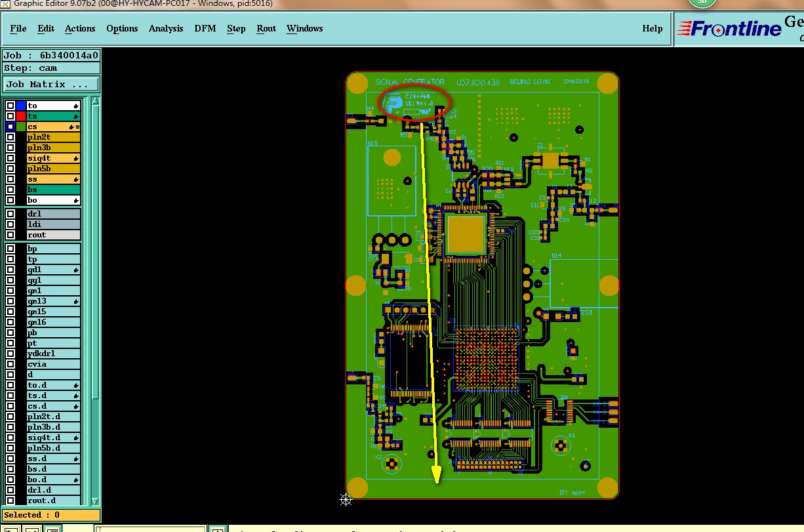Toggle the ts layer checkbox
Screen dimensions: 804x532
tap(10, 116)
